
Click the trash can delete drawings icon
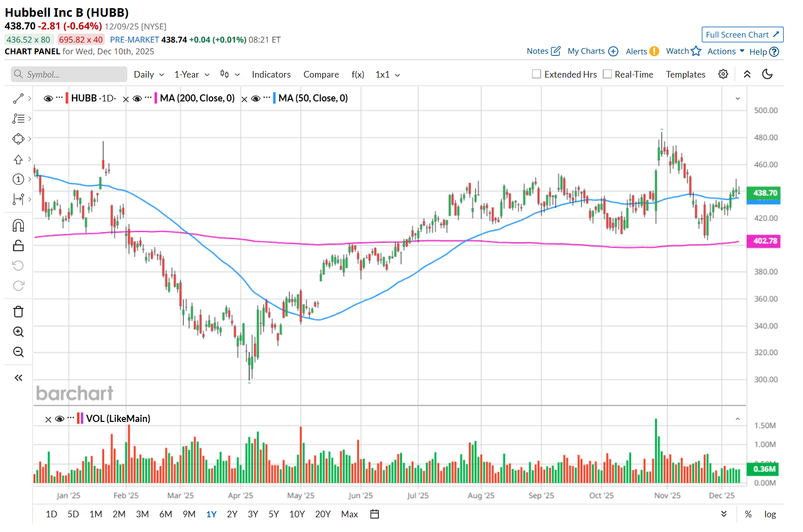(x=18, y=311)
